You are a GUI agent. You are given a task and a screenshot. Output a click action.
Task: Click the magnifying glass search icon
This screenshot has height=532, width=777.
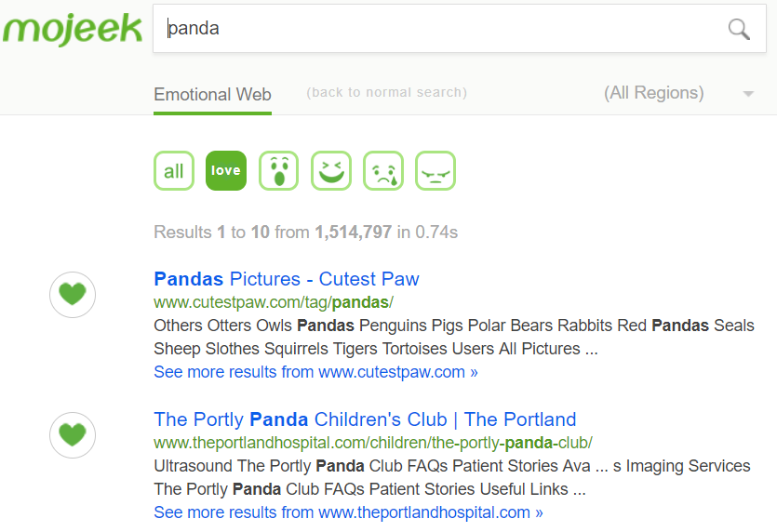pos(739,29)
